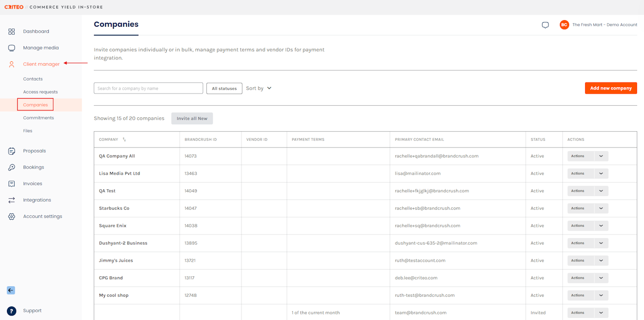The height and width of the screenshot is (320, 644).
Task: Click the Invoices icon in sidebar
Action: (12, 184)
